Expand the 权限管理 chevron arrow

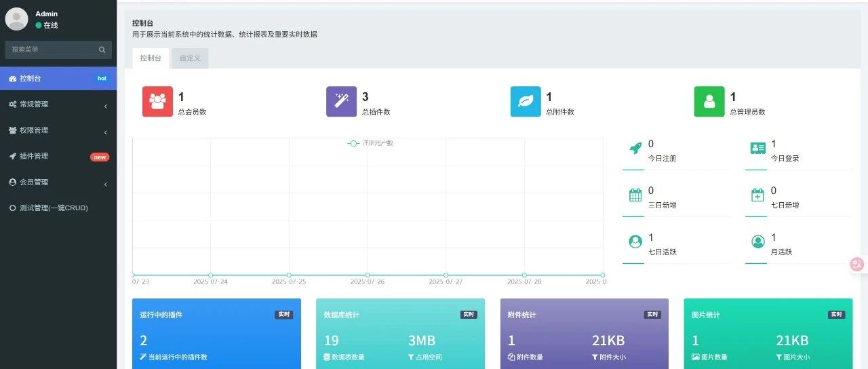pos(106,132)
